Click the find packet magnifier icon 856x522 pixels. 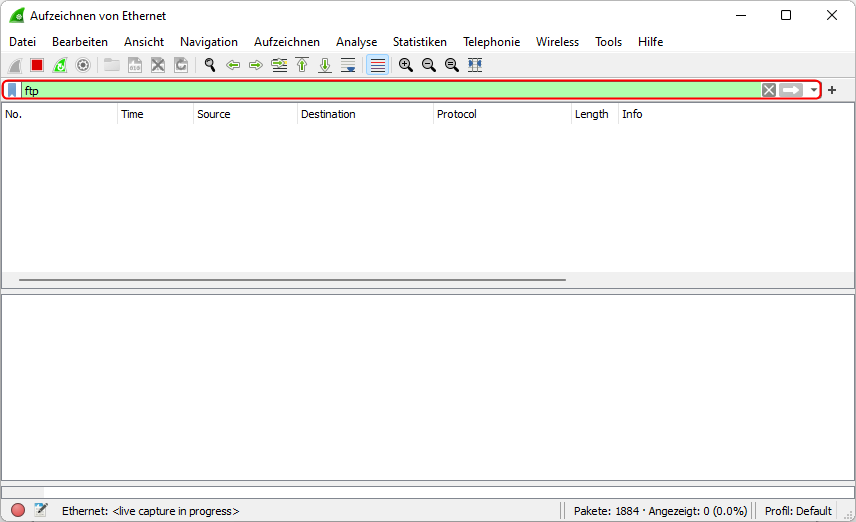(x=210, y=65)
